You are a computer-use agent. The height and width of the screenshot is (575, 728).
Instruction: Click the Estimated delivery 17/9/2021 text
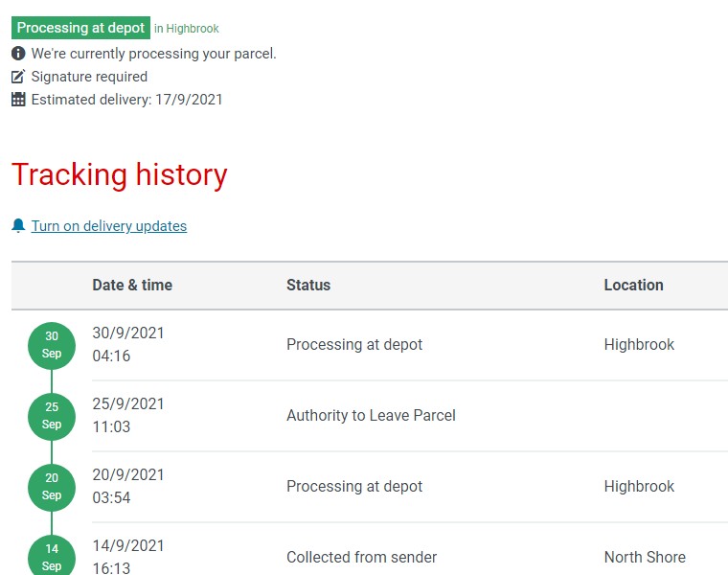(x=126, y=100)
